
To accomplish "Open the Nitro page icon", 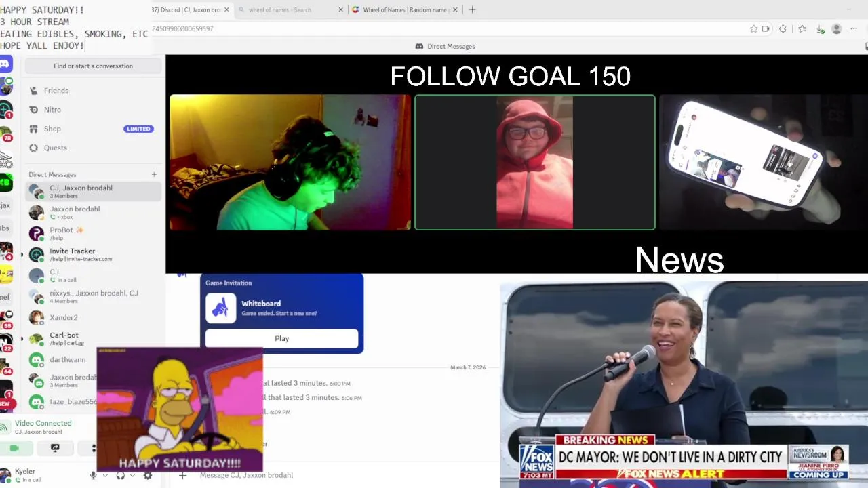I will pos(33,109).
